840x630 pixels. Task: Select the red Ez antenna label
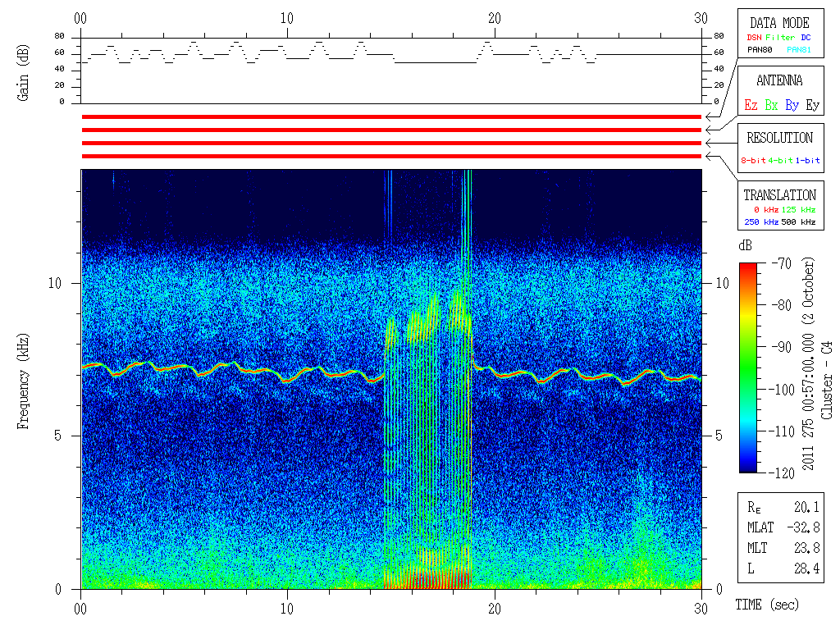point(751,105)
